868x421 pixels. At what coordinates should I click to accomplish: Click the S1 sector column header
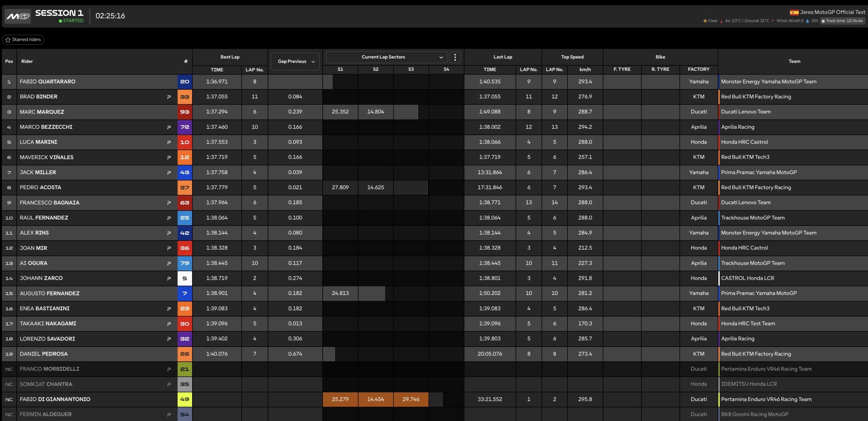(340, 70)
